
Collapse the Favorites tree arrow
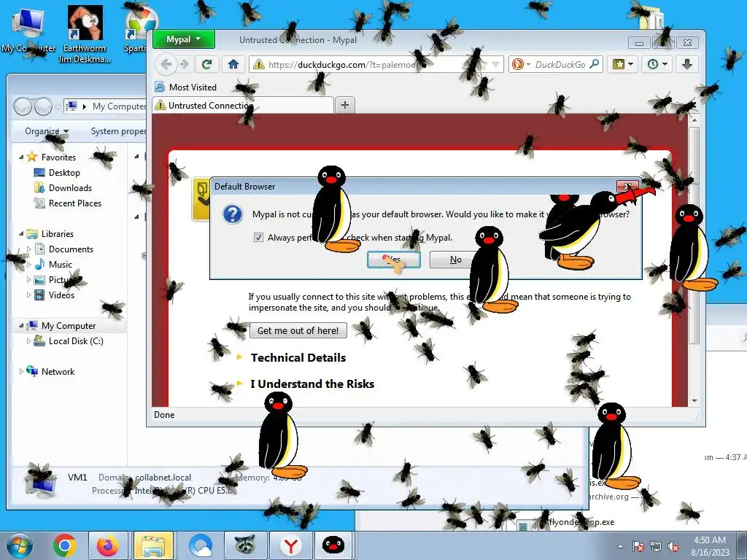pyautogui.click(x=21, y=157)
